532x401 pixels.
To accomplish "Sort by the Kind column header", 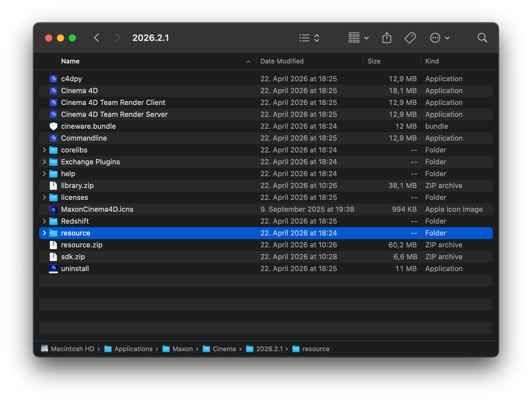I will 432,61.
